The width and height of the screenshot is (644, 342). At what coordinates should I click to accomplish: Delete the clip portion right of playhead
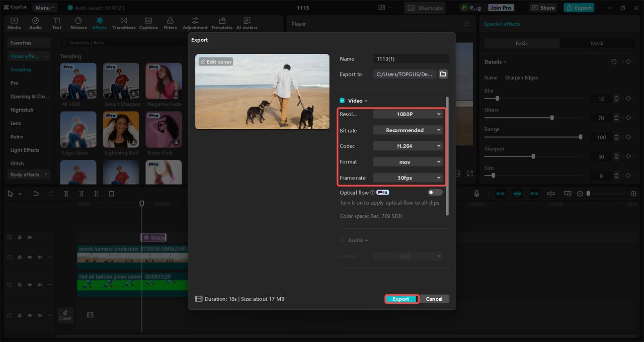[96, 194]
